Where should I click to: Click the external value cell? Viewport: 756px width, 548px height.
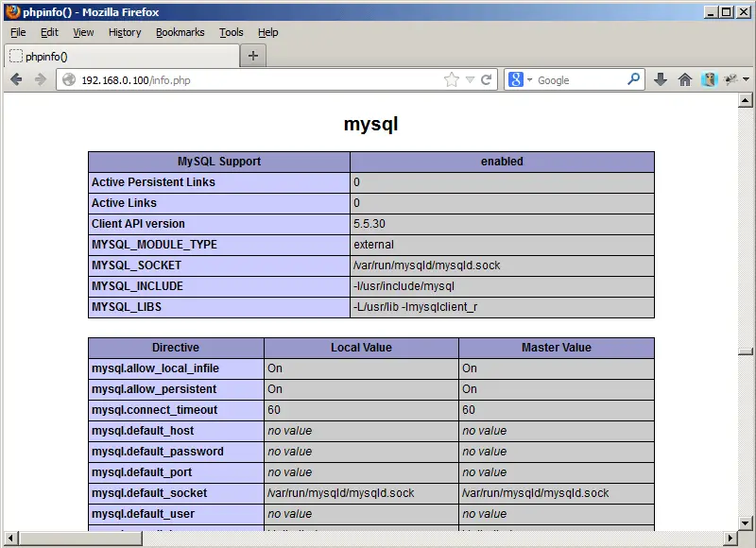pyautogui.click(x=502, y=245)
